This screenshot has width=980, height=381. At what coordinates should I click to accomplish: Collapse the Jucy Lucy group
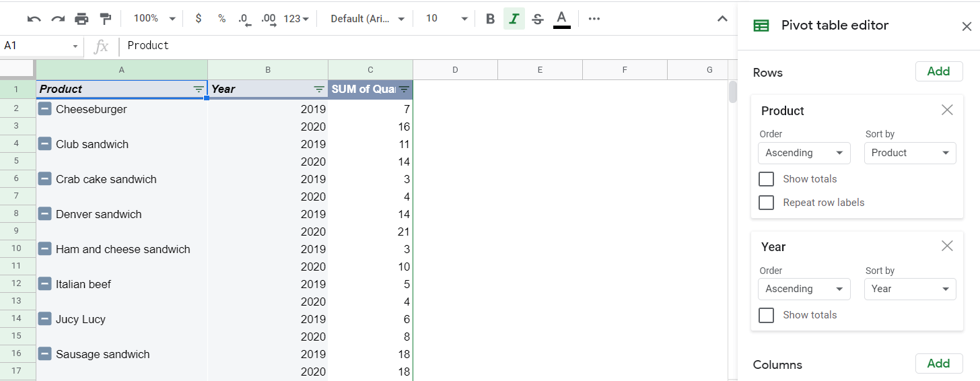pos(45,318)
